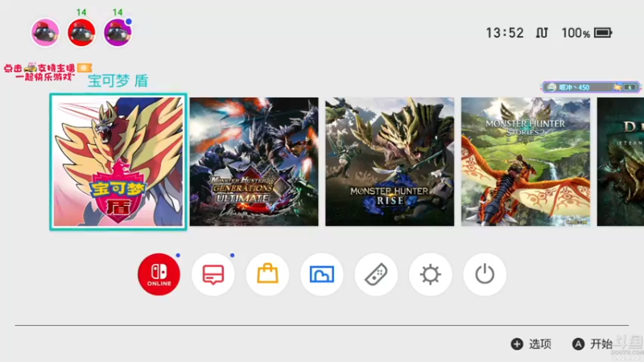Image resolution: width=644 pixels, height=362 pixels.
Task: Select the purple-background user avatar with blue dot
Action: point(118,32)
